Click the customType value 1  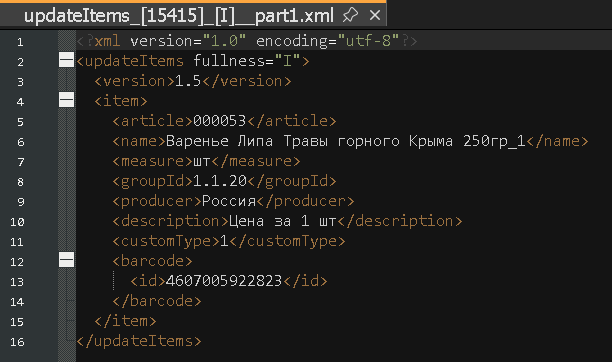point(224,241)
